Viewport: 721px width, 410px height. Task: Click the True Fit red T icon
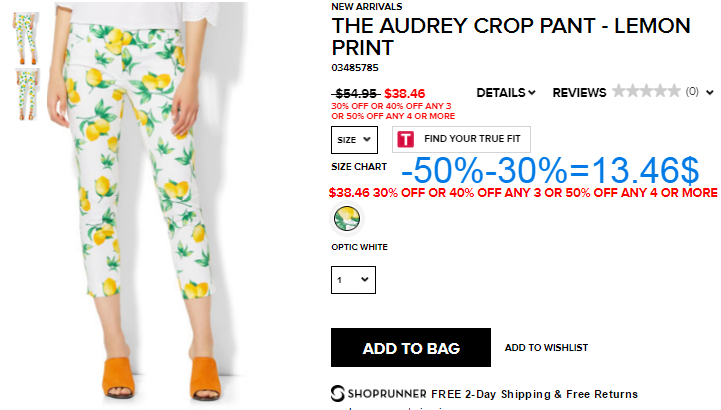pos(406,139)
